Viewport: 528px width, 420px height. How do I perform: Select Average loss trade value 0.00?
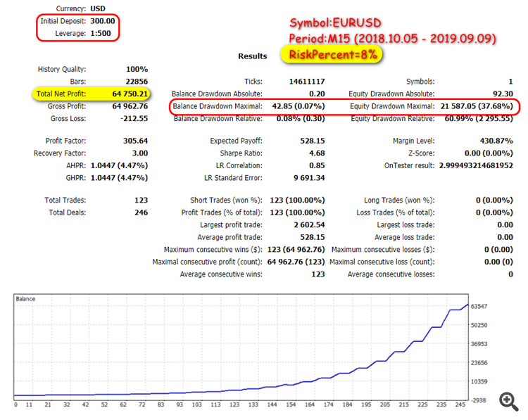tap(505, 237)
